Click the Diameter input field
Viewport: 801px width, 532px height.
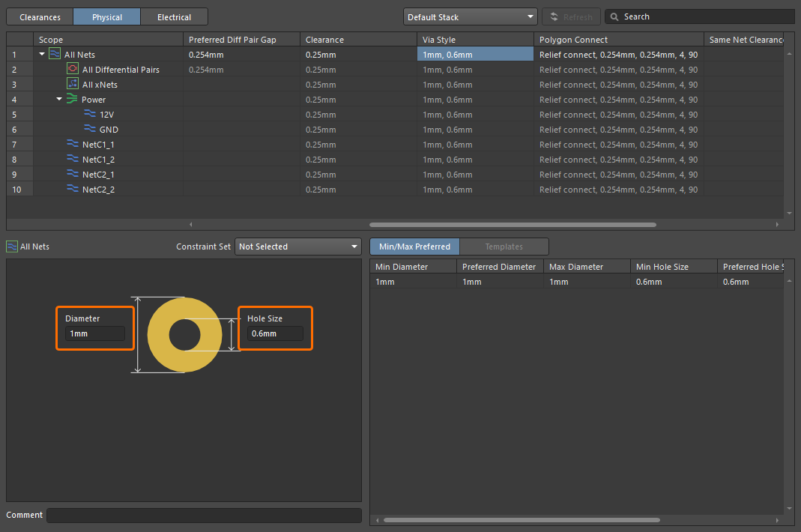[x=94, y=333]
